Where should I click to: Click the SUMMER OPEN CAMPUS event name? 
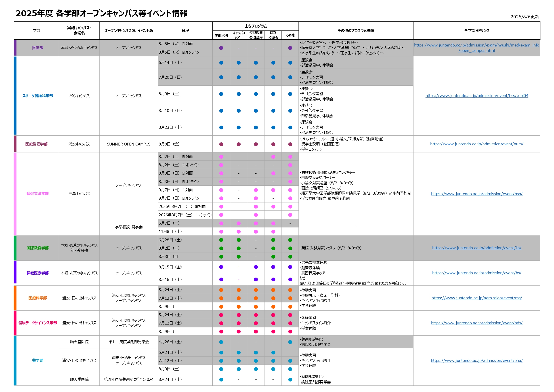tap(129, 144)
